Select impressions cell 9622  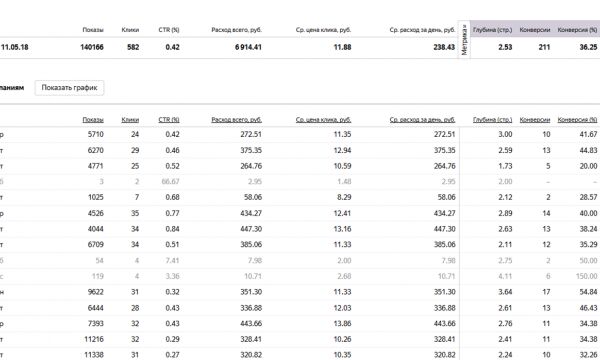[96, 292]
